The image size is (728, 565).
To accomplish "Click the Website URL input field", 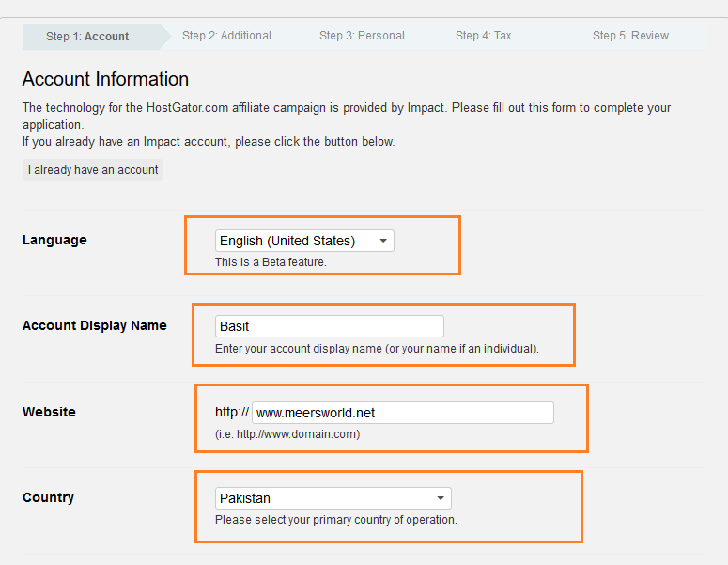I will point(403,413).
